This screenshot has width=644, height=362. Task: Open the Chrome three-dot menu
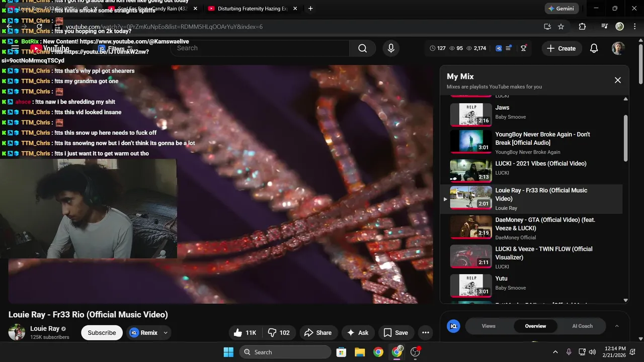click(x=634, y=27)
